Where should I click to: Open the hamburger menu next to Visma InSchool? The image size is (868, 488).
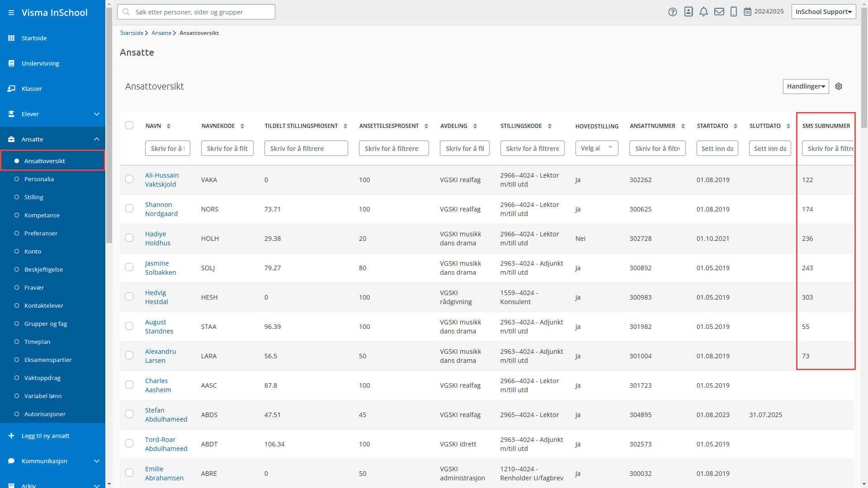11,13
